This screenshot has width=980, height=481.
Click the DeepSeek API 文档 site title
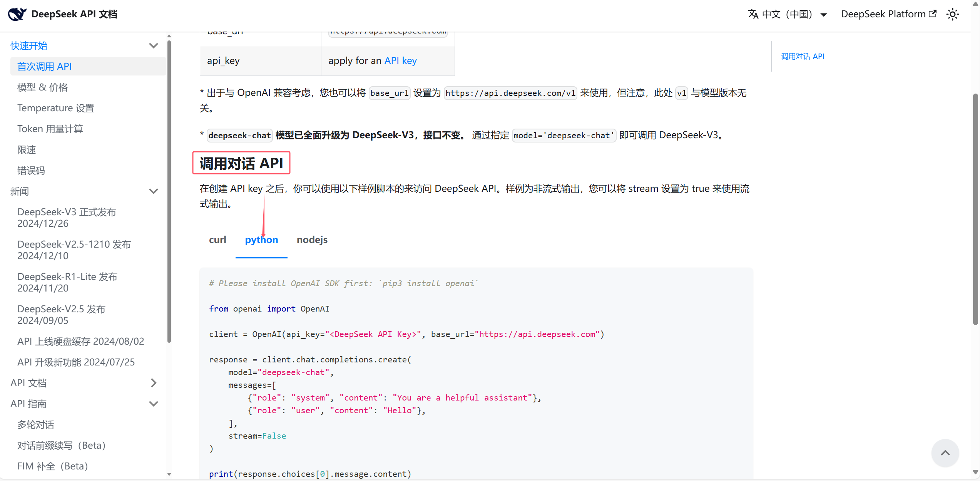[74, 14]
